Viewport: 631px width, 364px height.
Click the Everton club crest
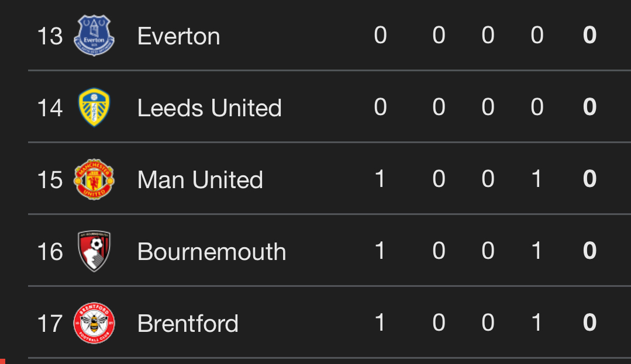[x=94, y=36]
